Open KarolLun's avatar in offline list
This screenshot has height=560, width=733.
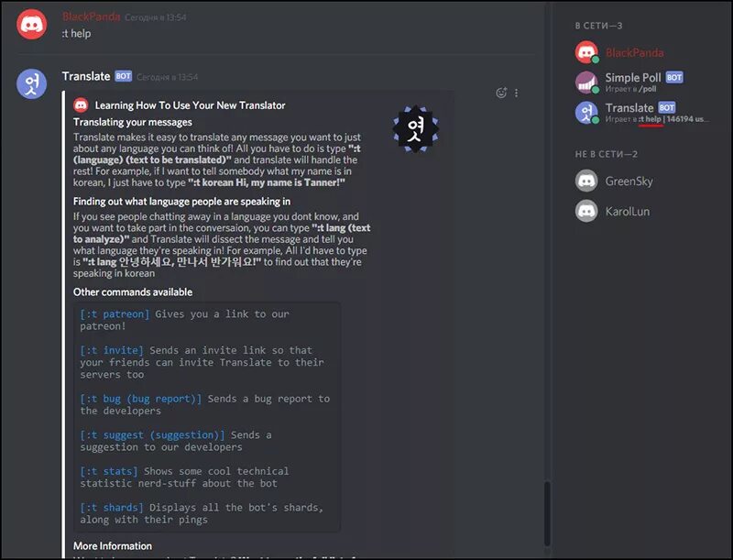[x=586, y=211]
